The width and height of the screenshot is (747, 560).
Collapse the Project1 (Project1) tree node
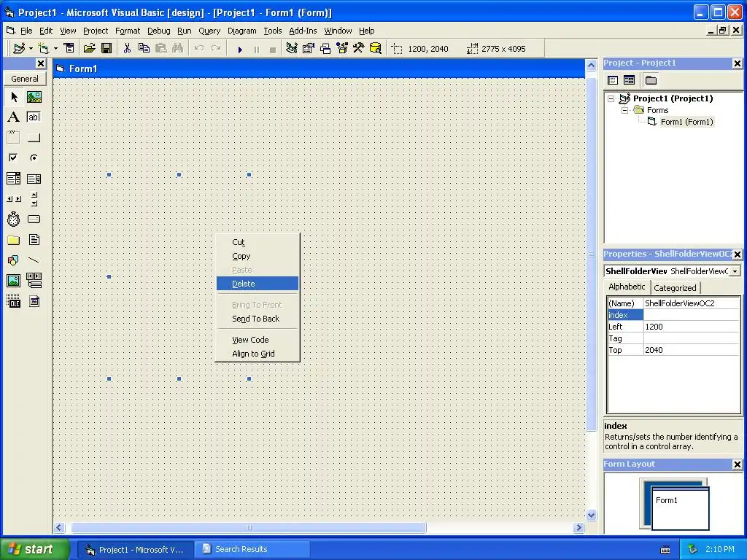point(611,98)
